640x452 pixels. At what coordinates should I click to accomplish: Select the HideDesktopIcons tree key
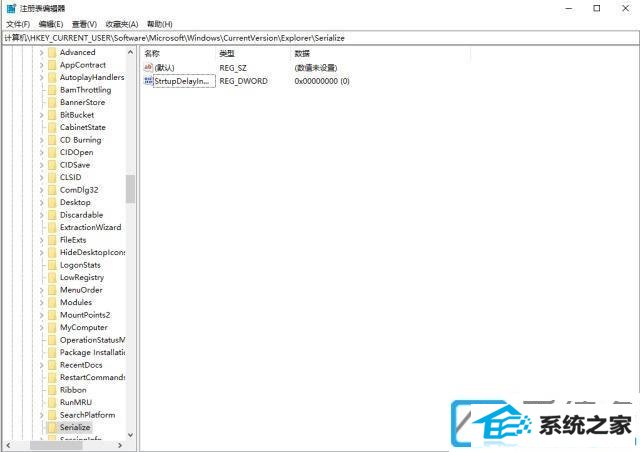pyautogui.click(x=93, y=252)
